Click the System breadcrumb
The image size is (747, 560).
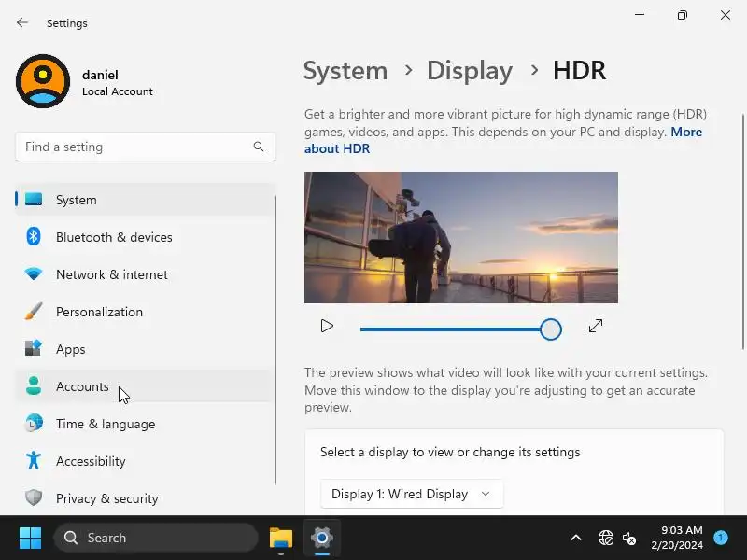(345, 71)
